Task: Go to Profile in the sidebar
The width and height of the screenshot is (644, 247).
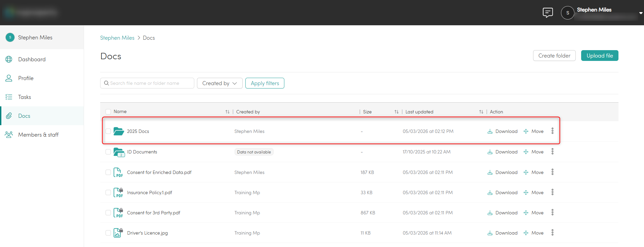Action: (42, 78)
